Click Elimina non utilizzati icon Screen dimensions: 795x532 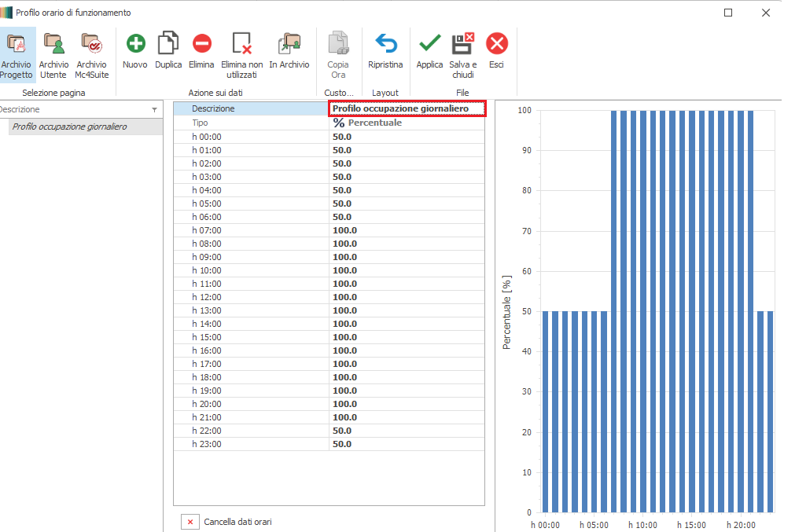[241, 44]
